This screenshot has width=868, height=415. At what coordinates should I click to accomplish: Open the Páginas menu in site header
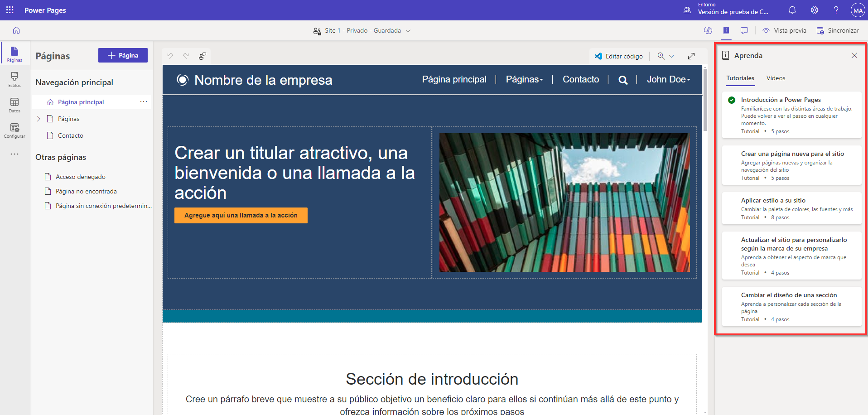pyautogui.click(x=524, y=79)
